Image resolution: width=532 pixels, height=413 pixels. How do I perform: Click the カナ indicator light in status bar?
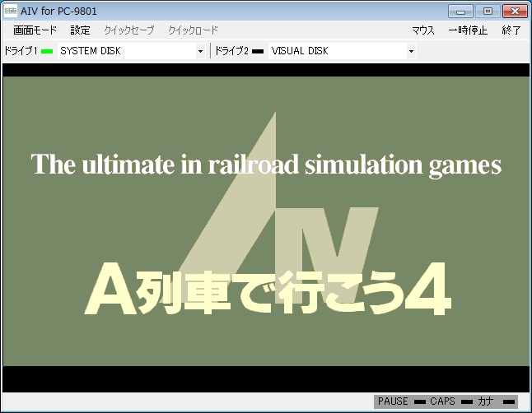[509, 401]
